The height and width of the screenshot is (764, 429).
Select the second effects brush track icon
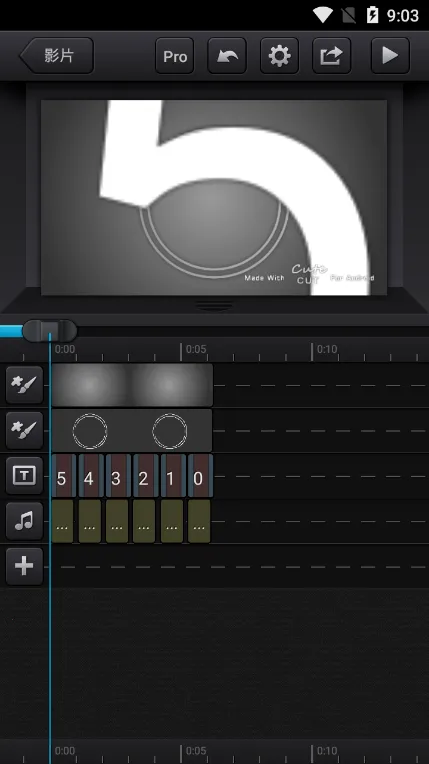pyautogui.click(x=24, y=430)
